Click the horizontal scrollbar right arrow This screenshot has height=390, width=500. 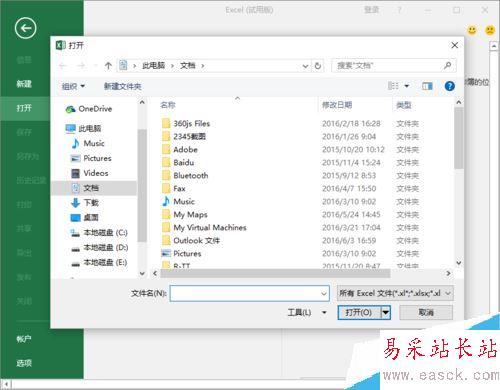[448, 273]
